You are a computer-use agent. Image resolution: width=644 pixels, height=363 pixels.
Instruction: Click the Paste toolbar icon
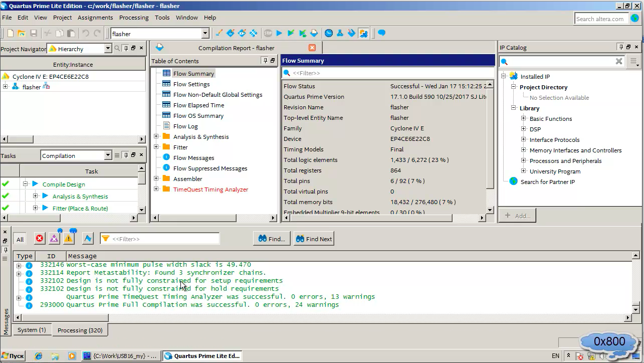(71, 34)
